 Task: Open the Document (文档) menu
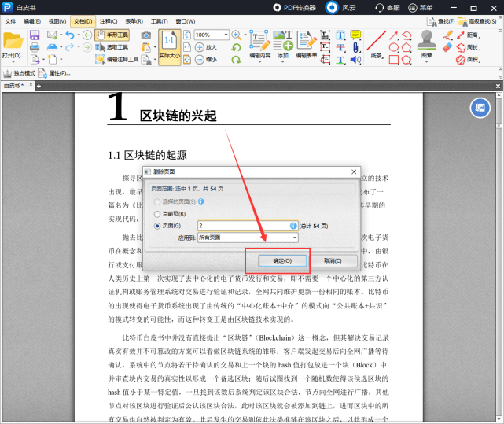[x=82, y=21]
